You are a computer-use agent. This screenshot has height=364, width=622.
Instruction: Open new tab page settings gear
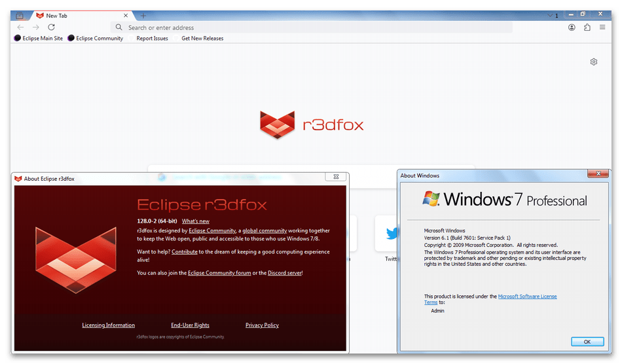[593, 62]
